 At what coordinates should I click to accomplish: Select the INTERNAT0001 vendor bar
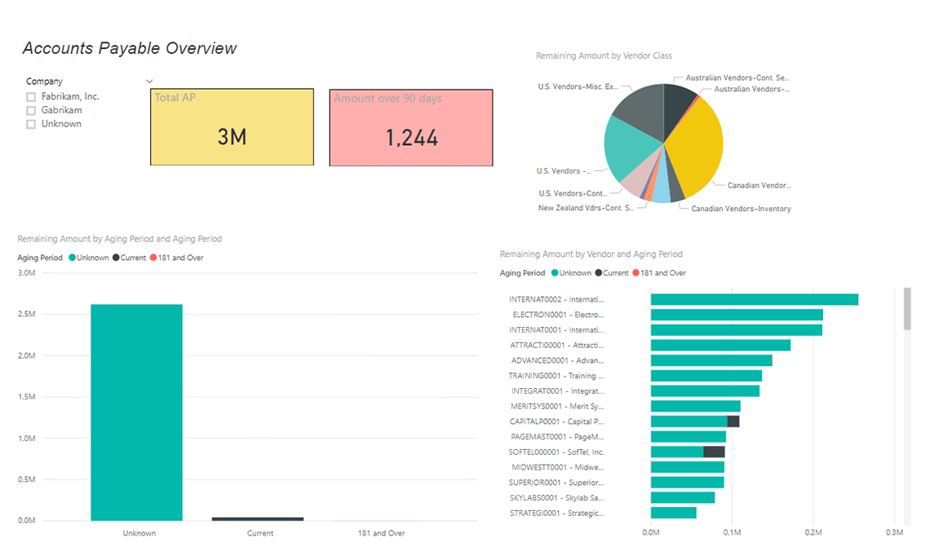point(737,330)
